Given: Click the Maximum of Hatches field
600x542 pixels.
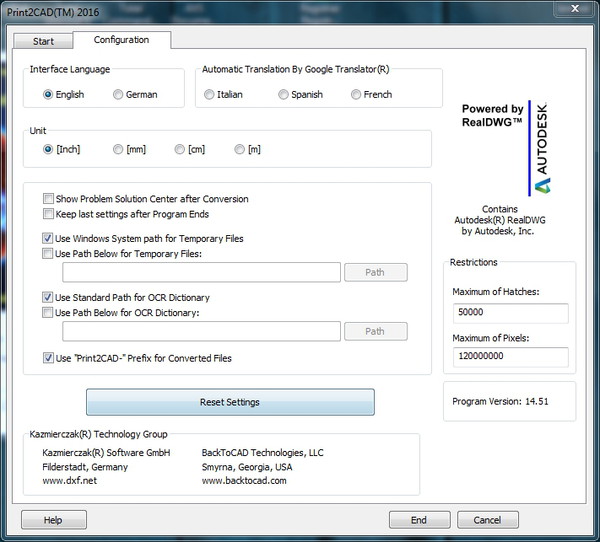Looking at the screenshot, I should tap(510, 313).
